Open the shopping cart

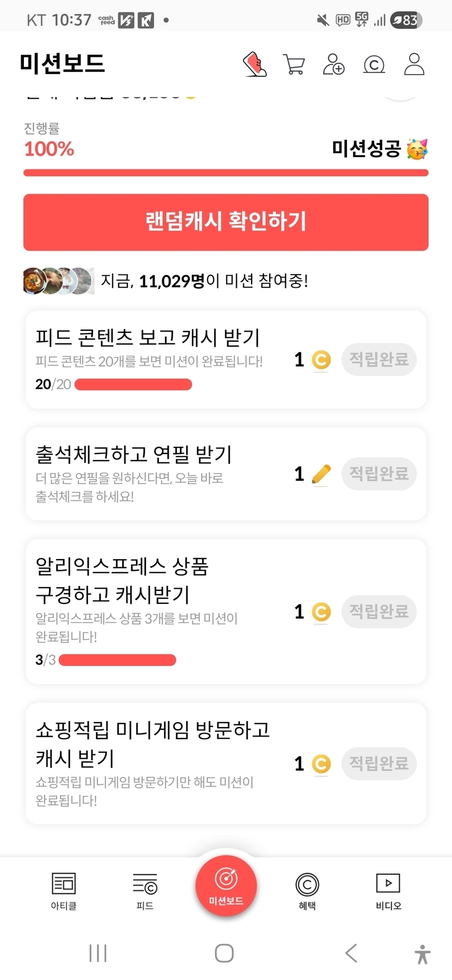pyautogui.click(x=294, y=64)
